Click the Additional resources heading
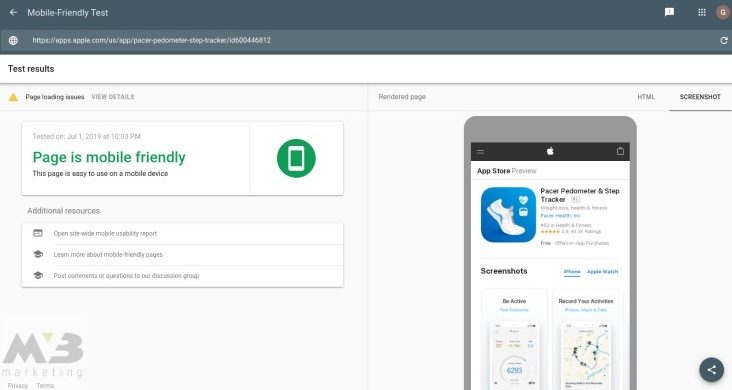Viewport: 732px width, 390px height. click(63, 211)
